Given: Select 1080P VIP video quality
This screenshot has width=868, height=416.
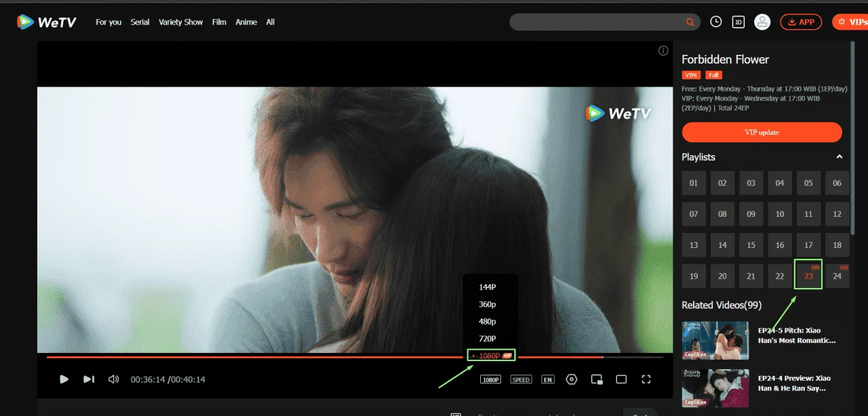Looking at the screenshot, I should click(x=492, y=355).
